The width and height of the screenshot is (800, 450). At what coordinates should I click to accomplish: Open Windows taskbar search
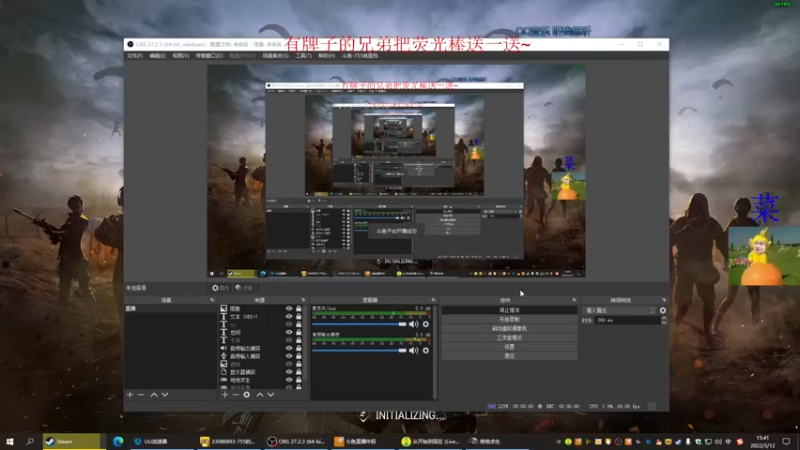tap(30, 441)
